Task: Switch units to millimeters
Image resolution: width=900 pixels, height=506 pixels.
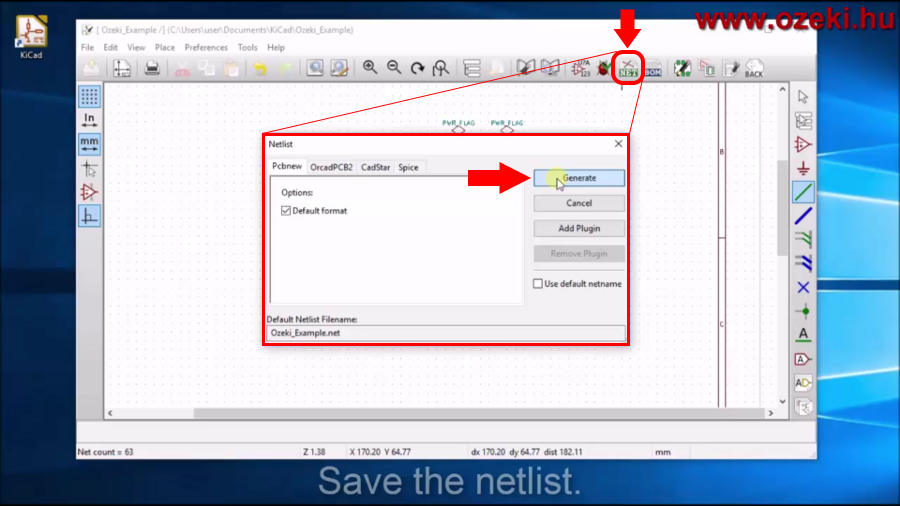Action: (x=89, y=144)
